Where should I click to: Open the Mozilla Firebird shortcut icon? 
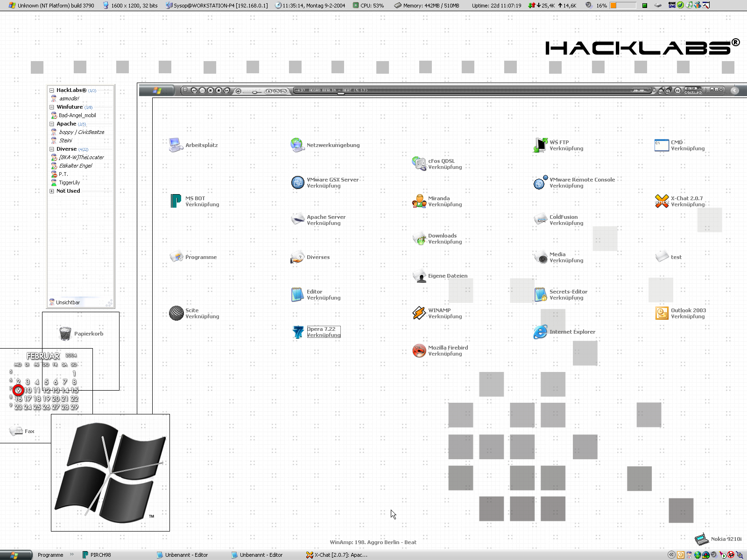[419, 350]
